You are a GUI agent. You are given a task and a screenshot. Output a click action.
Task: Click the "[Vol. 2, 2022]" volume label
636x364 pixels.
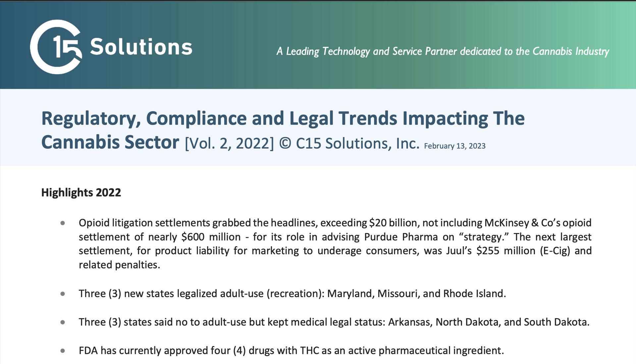[x=229, y=144]
